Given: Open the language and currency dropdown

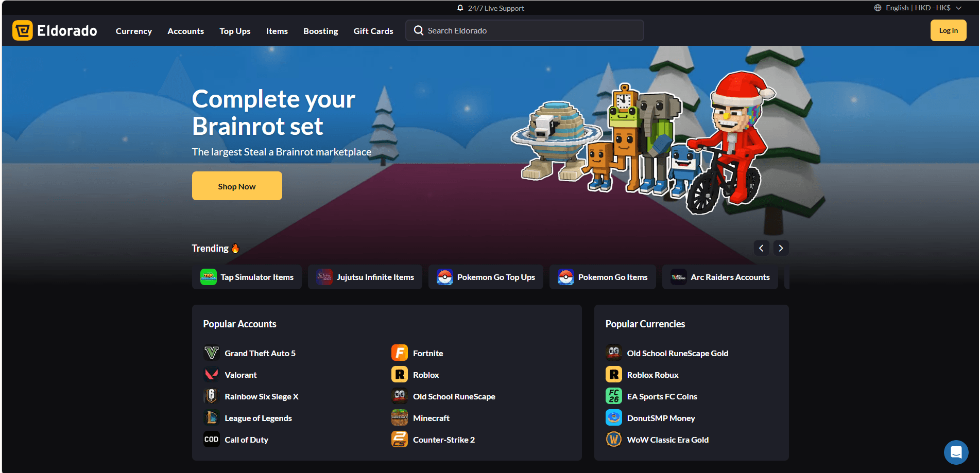Looking at the screenshot, I should click(918, 8).
